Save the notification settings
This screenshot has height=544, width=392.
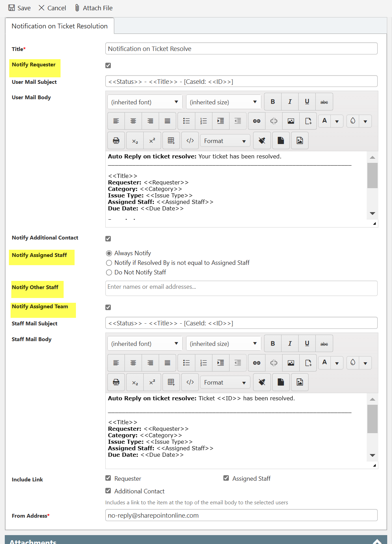[19, 8]
